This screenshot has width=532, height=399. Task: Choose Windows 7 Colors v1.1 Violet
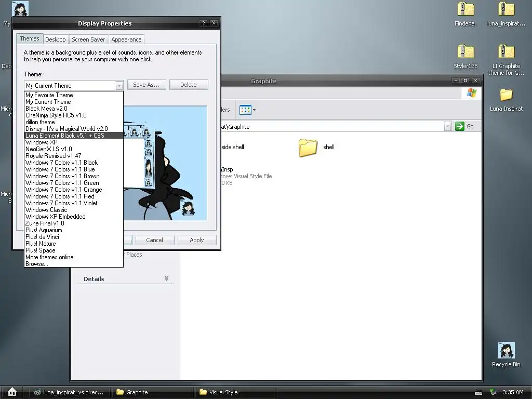point(74,203)
